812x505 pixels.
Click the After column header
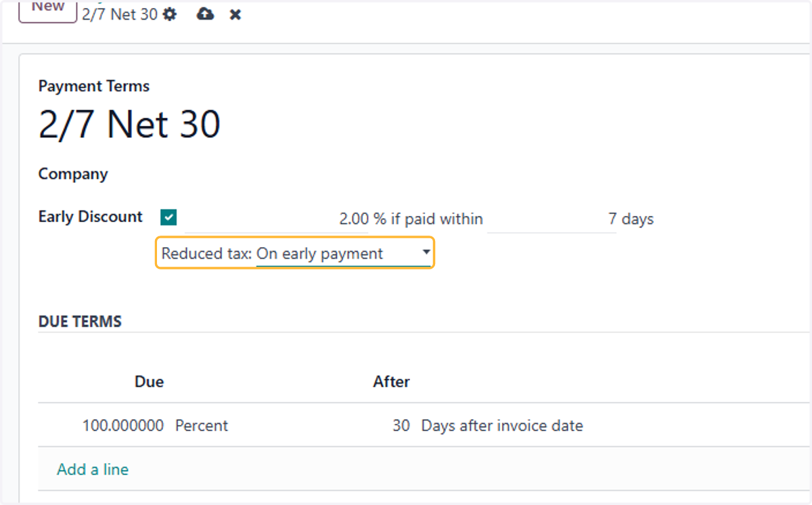point(391,382)
